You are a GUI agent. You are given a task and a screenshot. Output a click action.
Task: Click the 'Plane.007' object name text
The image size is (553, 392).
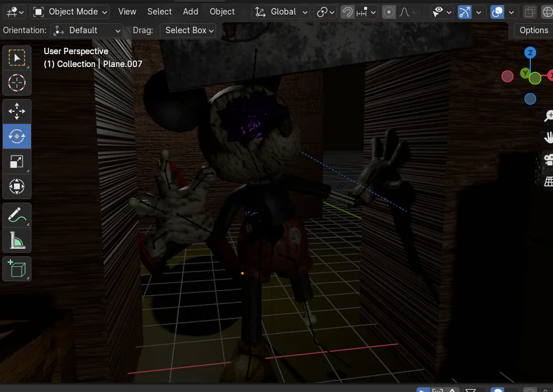click(x=122, y=64)
